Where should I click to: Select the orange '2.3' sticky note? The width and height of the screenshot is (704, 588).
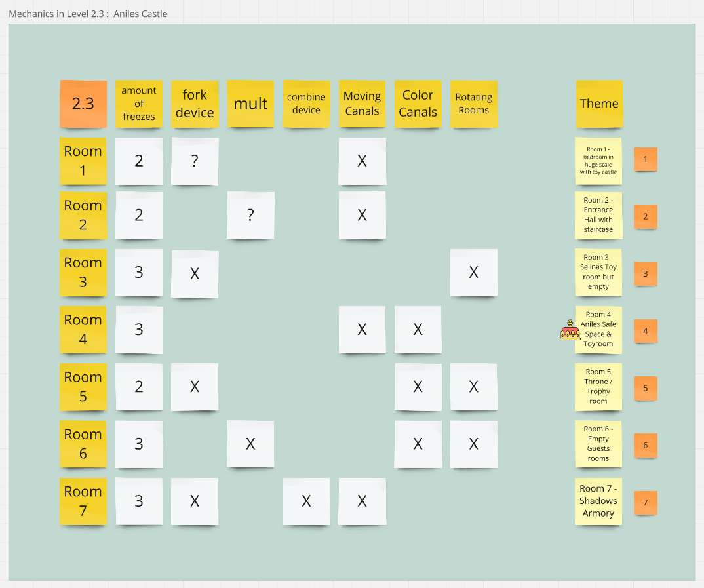[x=83, y=104]
